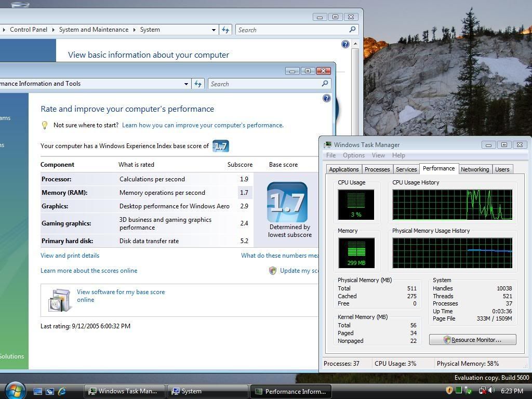Click help icon in Performance Information window
The width and height of the screenshot is (532, 399).
click(326, 98)
